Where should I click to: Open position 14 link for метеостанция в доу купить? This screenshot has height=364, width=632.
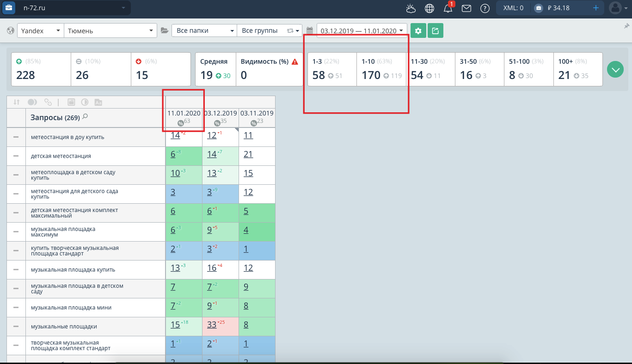click(x=175, y=135)
